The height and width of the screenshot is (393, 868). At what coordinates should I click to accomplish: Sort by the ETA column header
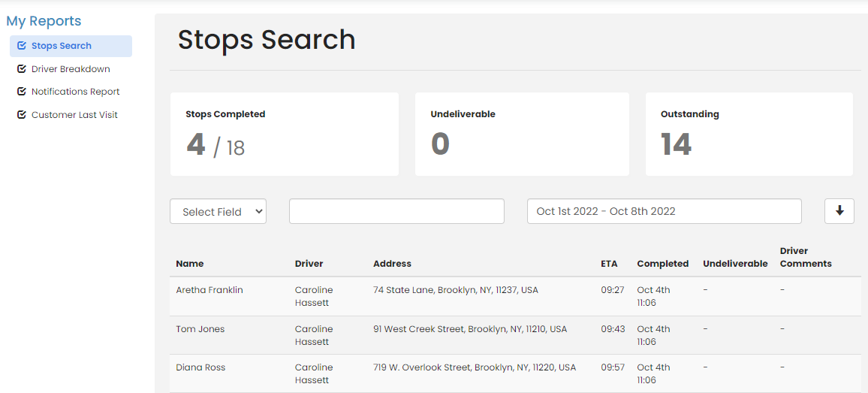tap(609, 264)
